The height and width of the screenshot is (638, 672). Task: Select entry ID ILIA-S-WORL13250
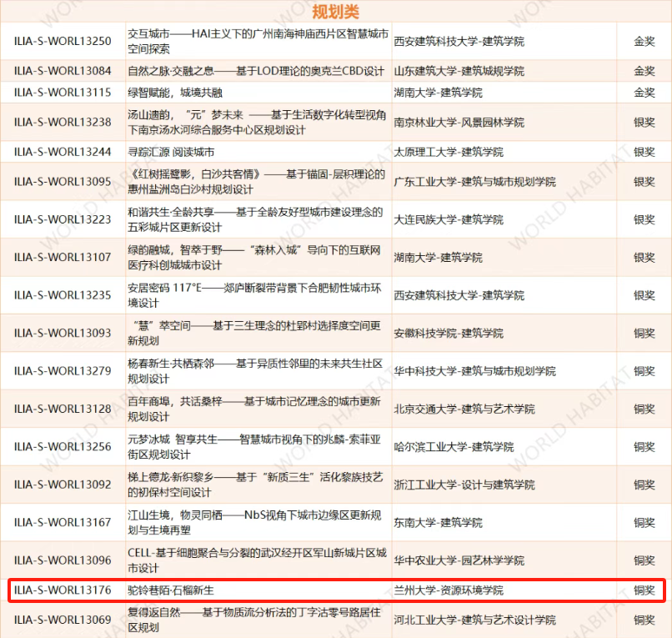coord(63,41)
